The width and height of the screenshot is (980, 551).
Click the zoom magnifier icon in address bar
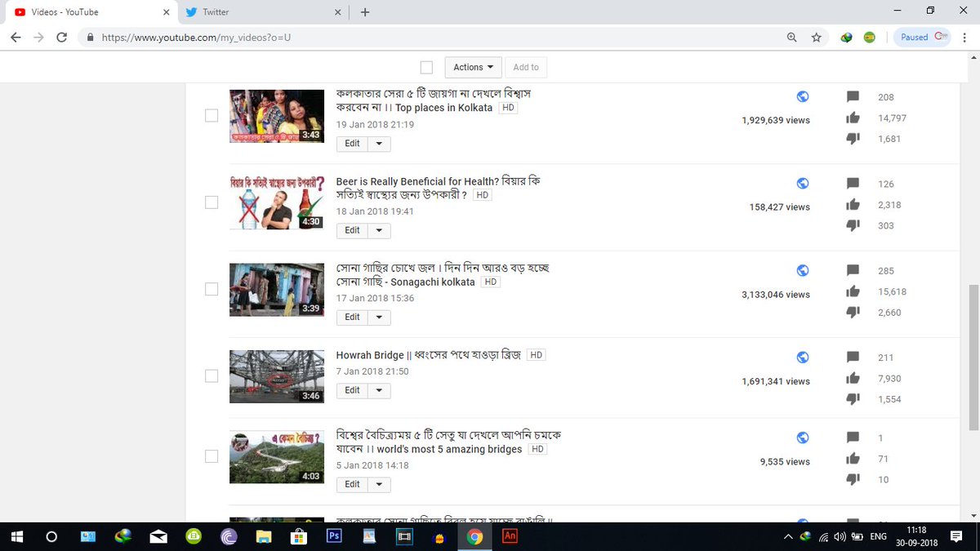[x=791, y=37]
